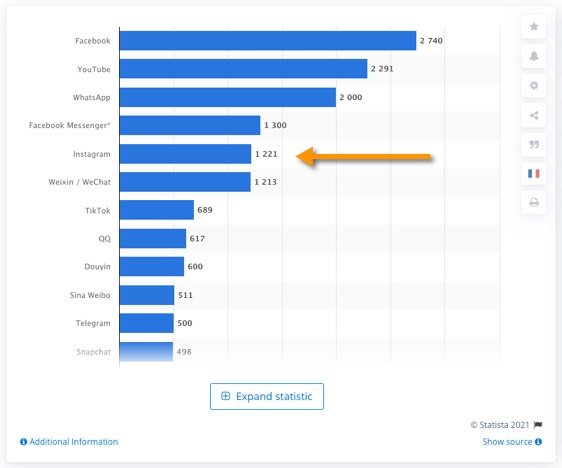Screen dimensions: 562x468
Task: Click the © Statista 2021 text
Action: pyautogui.click(x=500, y=425)
